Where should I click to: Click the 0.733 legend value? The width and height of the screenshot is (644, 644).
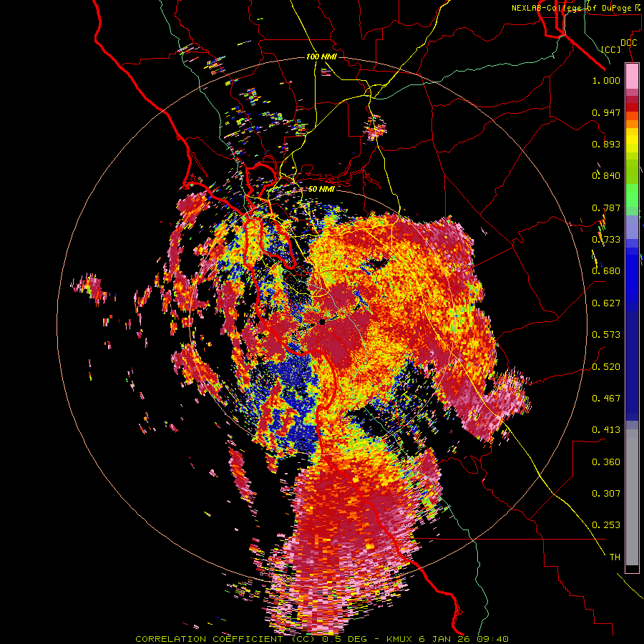[606, 240]
